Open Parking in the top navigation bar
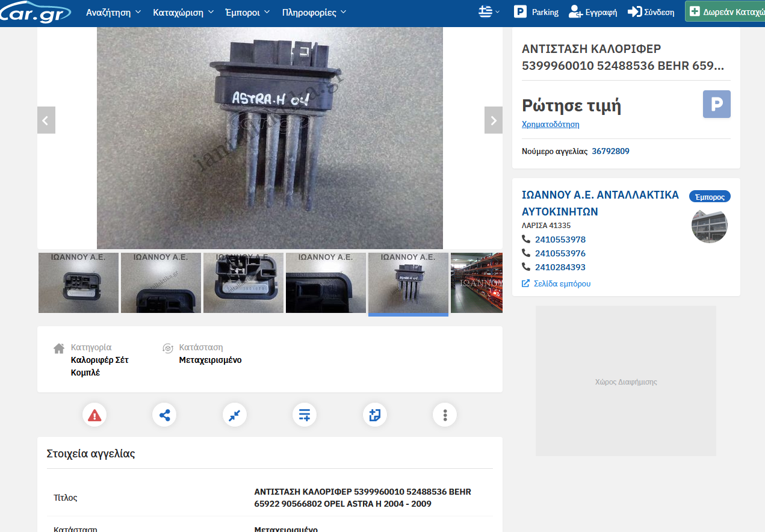The height and width of the screenshot is (532, 765). click(x=536, y=12)
